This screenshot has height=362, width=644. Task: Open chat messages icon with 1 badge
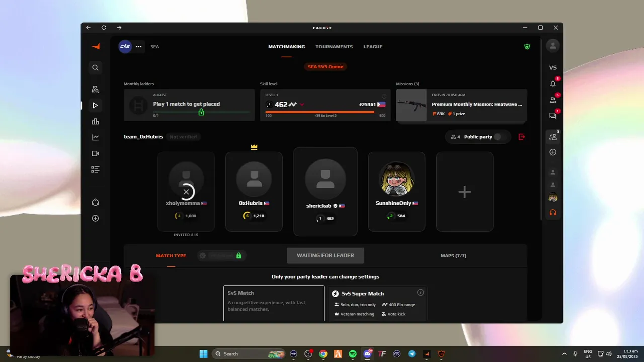click(553, 116)
